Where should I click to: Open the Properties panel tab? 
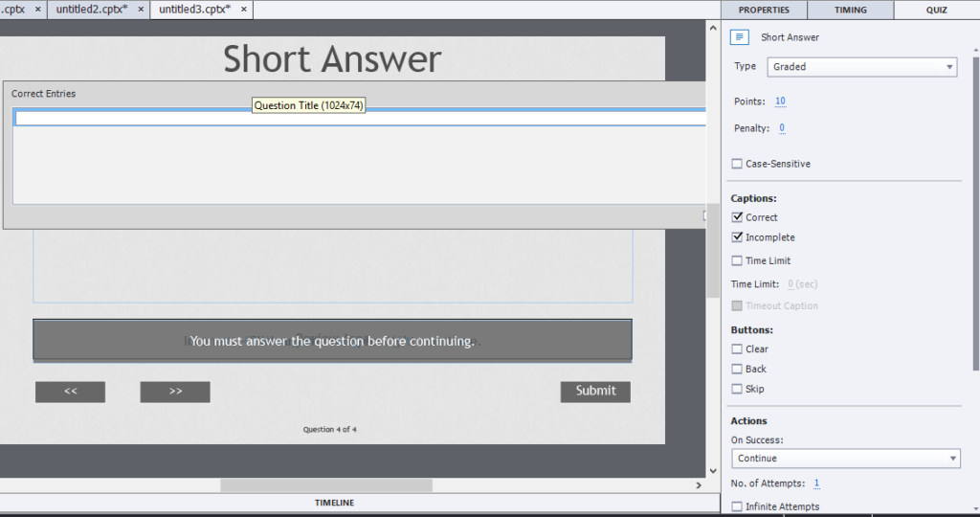pyautogui.click(x=764, y=10)
